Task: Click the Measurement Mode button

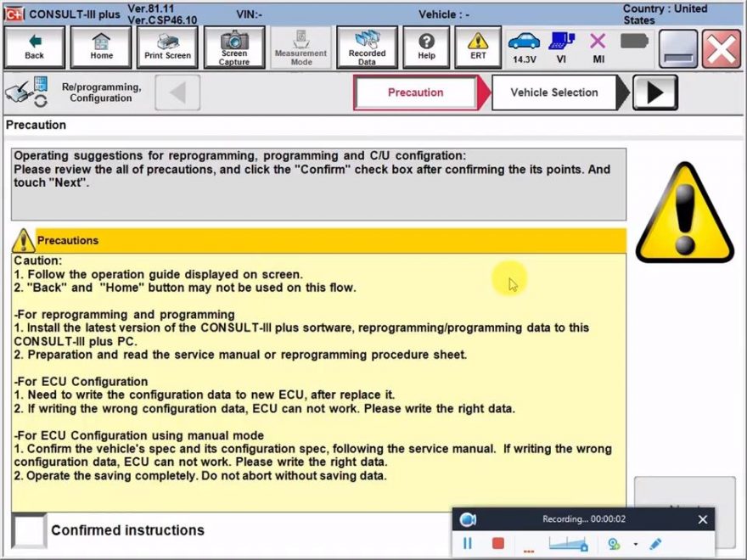Action: (300, 48)
